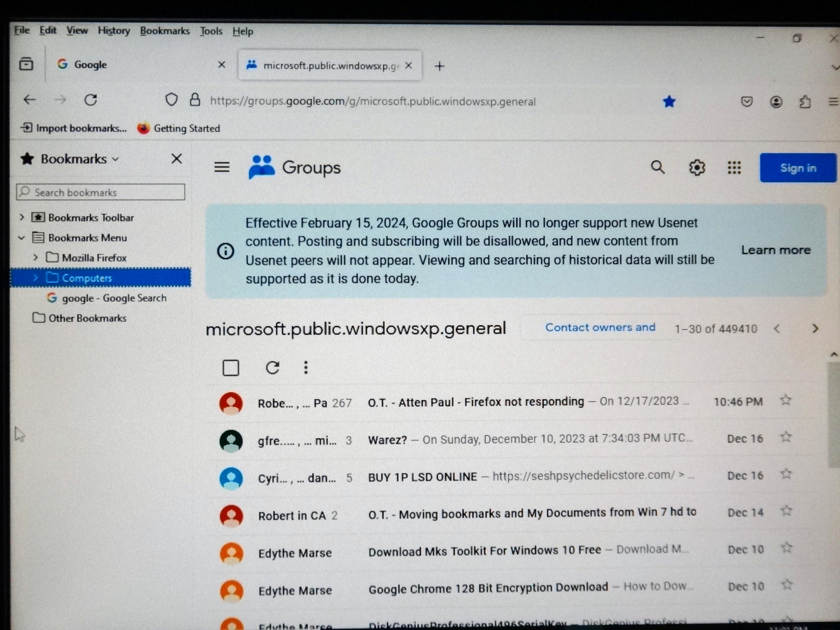Open the Google Groups main menu
The image size is (840, 630).
click(x=222, y=167)
